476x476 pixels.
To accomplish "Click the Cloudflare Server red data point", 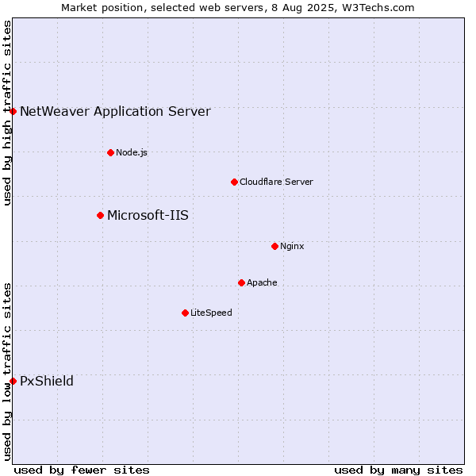I will [x=234, y=182].
